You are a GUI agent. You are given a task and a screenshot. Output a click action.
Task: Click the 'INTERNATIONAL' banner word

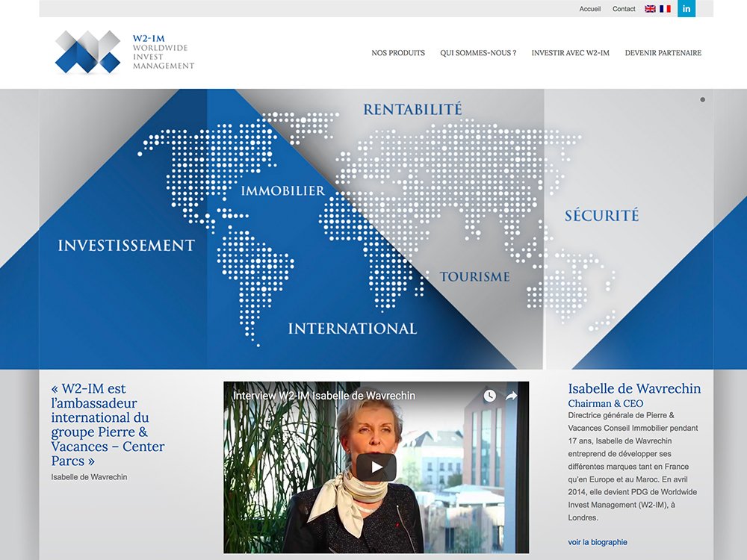pyautogui.click(x=353, y=329)
